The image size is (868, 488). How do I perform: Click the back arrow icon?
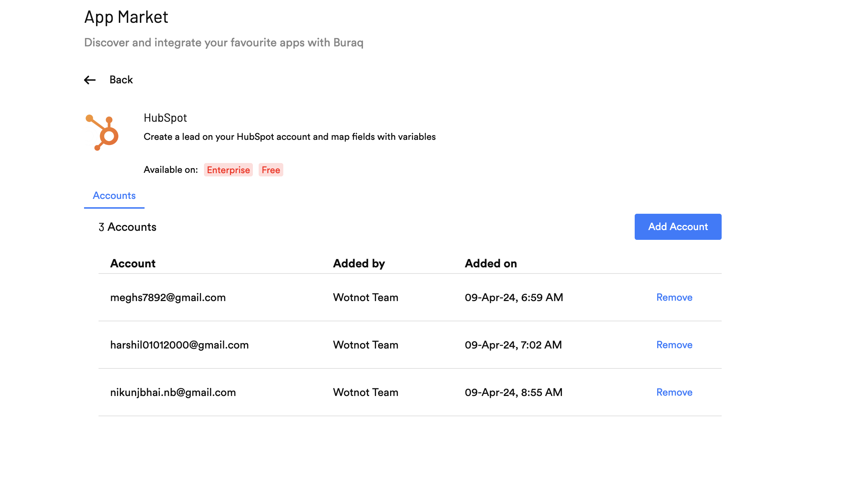coord(90,80)
